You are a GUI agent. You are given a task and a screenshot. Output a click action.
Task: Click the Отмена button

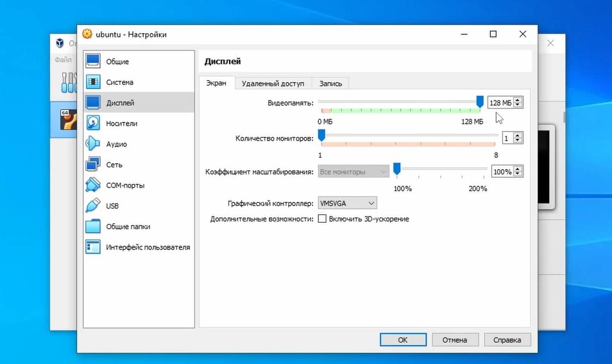tap(455, 339)
